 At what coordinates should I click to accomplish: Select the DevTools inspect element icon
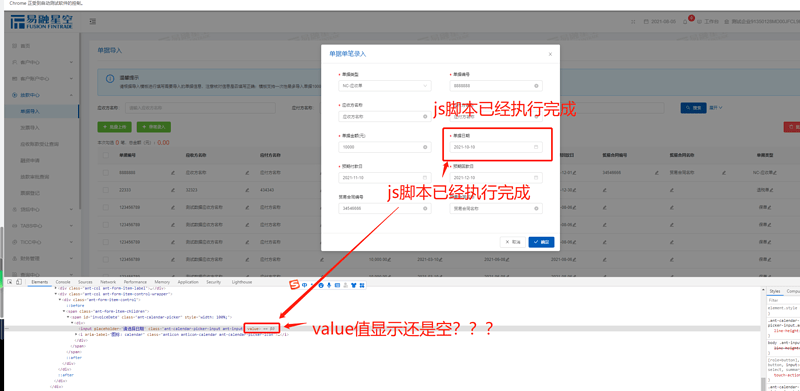point(10,282)
